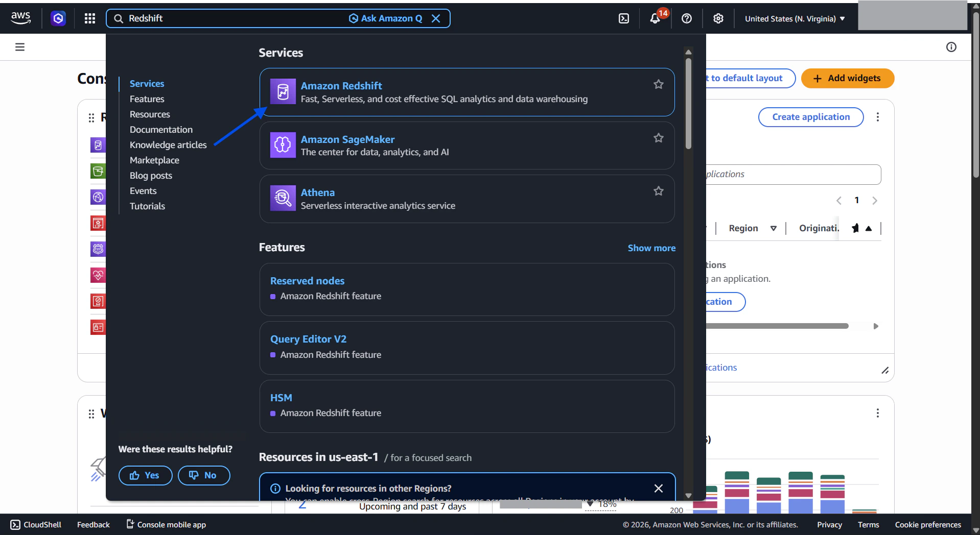
Task: Go to previous applications page arrow
Action: (x=838, y=201)
